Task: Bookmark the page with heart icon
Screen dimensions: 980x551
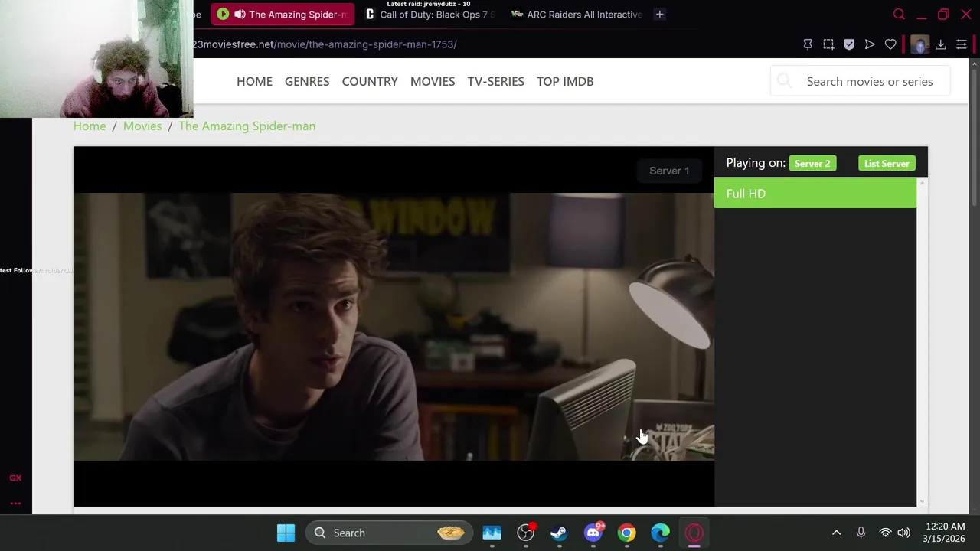Action: [x=890, y=44]
